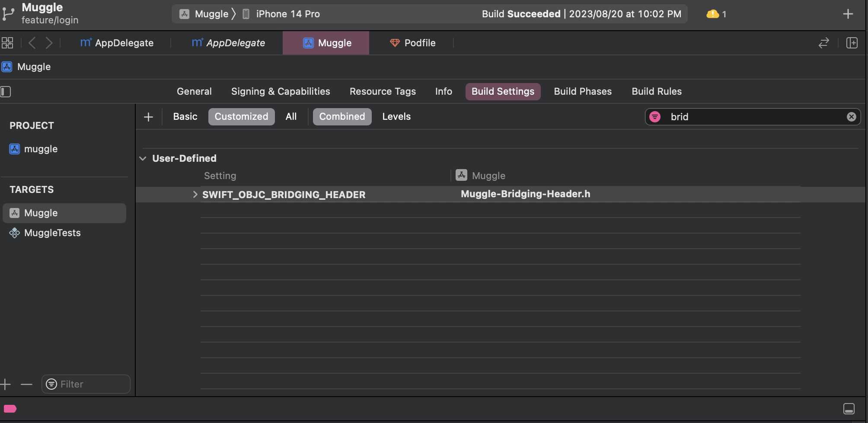Screen dimensions: 868x423
Task: Click the pink breakpoint tag icon
Action: click(x=10, y=409)
